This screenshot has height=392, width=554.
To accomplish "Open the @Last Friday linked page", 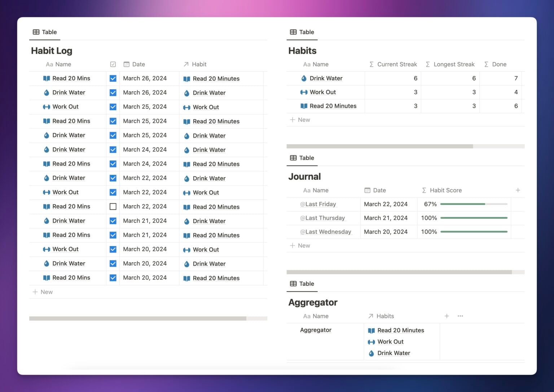I will [x=318, y=204].
